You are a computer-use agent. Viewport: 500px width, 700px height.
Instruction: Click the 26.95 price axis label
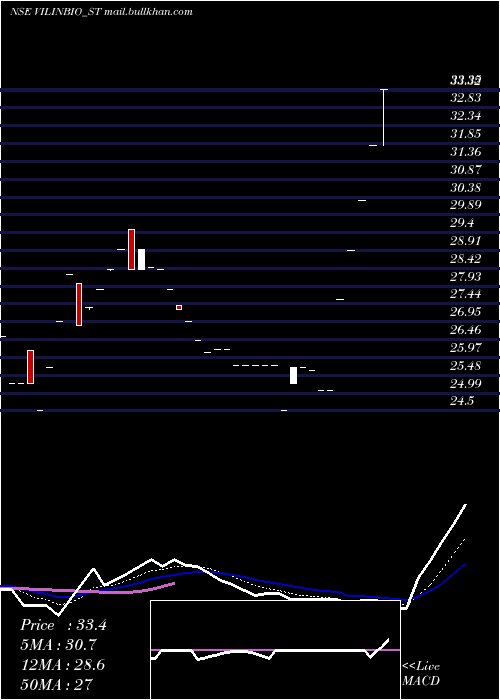pyautogui.click(x=466, y=312)
